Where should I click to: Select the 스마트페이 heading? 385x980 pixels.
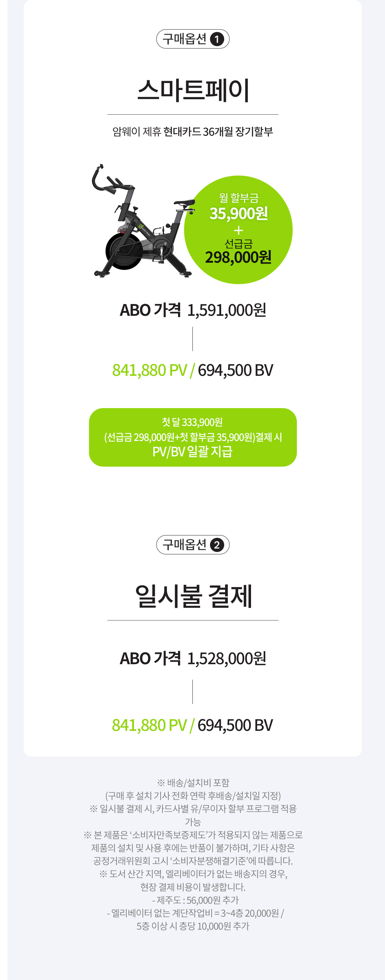(193, 90)
